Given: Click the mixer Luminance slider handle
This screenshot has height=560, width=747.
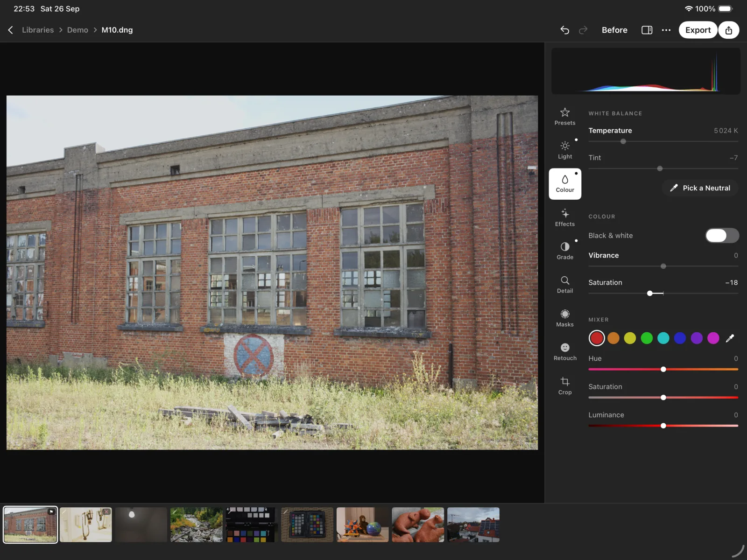Looking at the screenshot, I should point(663,426).
